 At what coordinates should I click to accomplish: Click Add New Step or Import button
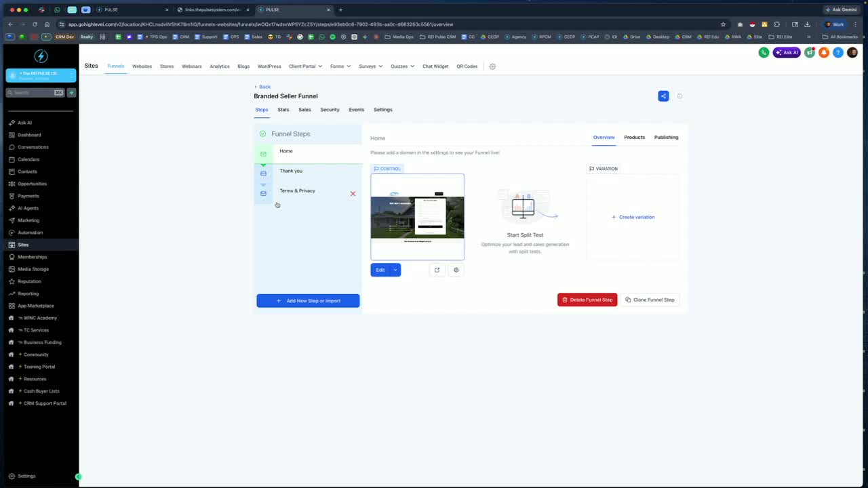coord(308,301)
